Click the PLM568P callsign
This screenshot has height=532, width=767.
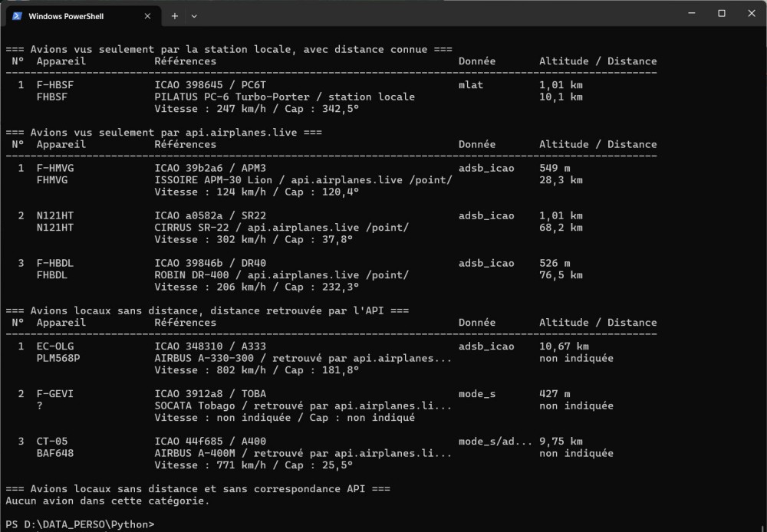pyautogui.click(x=58, y=358)
